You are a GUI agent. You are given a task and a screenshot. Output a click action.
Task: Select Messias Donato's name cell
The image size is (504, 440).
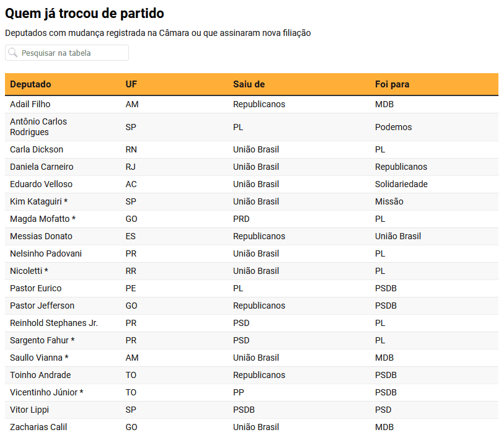(x=41, y=236)
